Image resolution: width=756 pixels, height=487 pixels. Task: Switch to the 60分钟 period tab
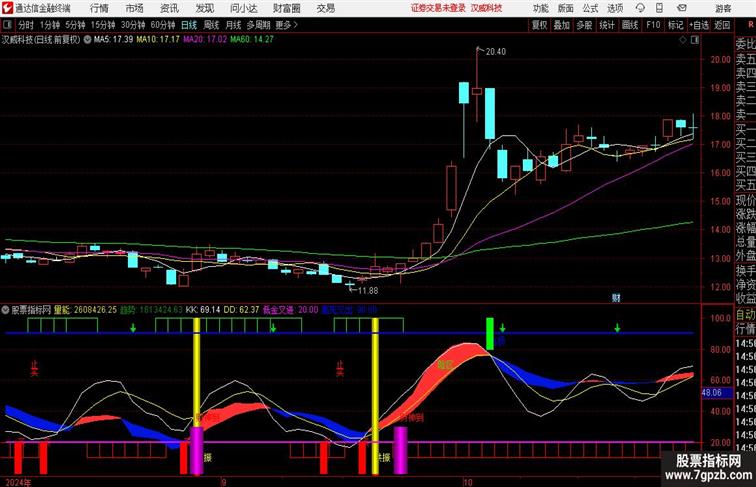163,25
